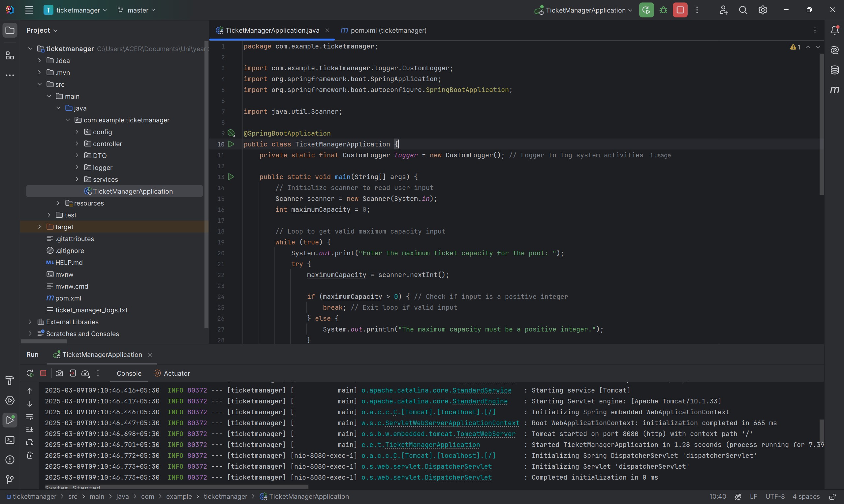Open the Database tool window
The image size is (844, 504).
click(x=834, y=70)
